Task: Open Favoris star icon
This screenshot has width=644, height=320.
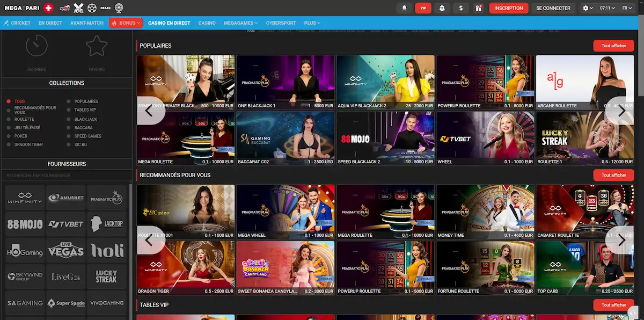Action: click(97, 46)
